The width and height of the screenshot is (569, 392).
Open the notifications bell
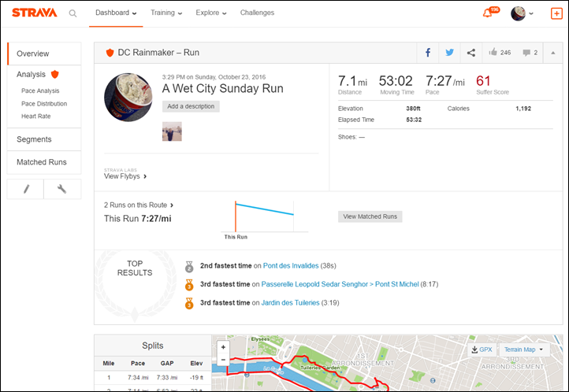point(487,13)
